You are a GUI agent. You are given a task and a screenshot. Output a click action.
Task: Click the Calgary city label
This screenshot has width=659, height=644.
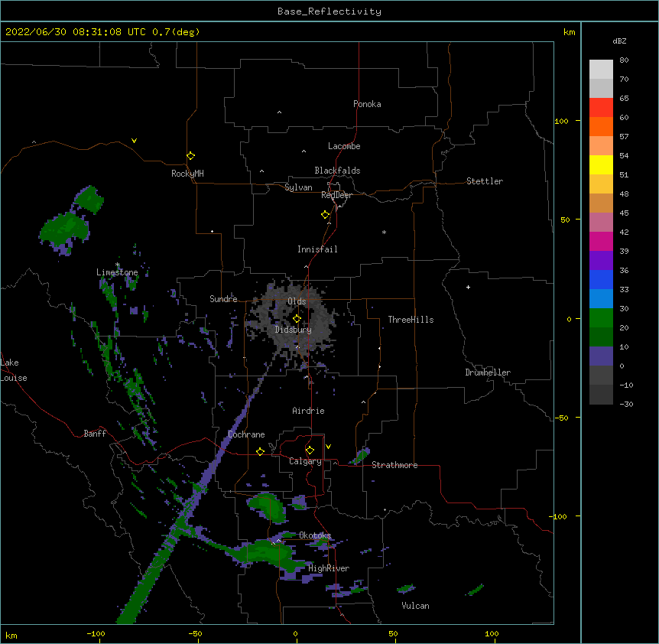tap(305, 461)
